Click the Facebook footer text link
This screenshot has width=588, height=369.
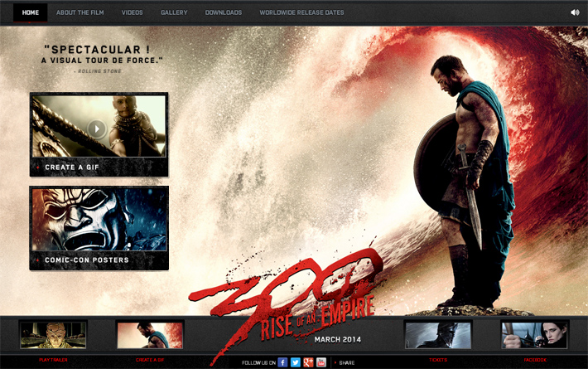535,360
